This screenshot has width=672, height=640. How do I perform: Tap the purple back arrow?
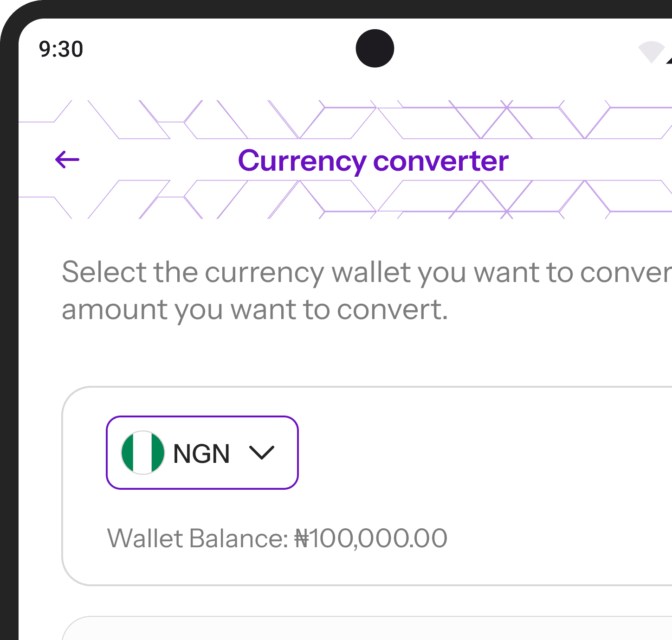(x=66, y=160)
